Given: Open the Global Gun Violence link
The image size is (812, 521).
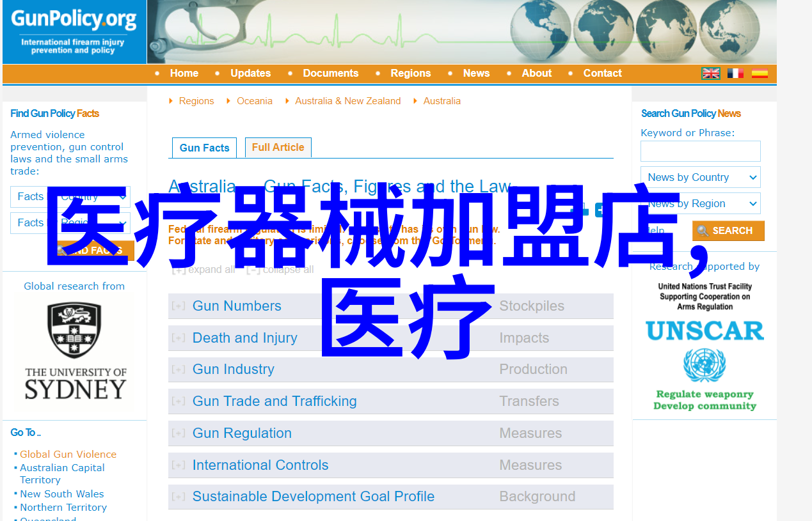Looking at the screenshot, I should click(x=68, y=454).
